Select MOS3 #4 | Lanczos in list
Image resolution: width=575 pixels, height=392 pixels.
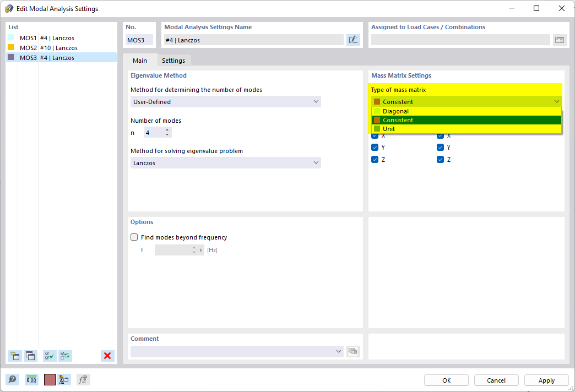[62, 58]
